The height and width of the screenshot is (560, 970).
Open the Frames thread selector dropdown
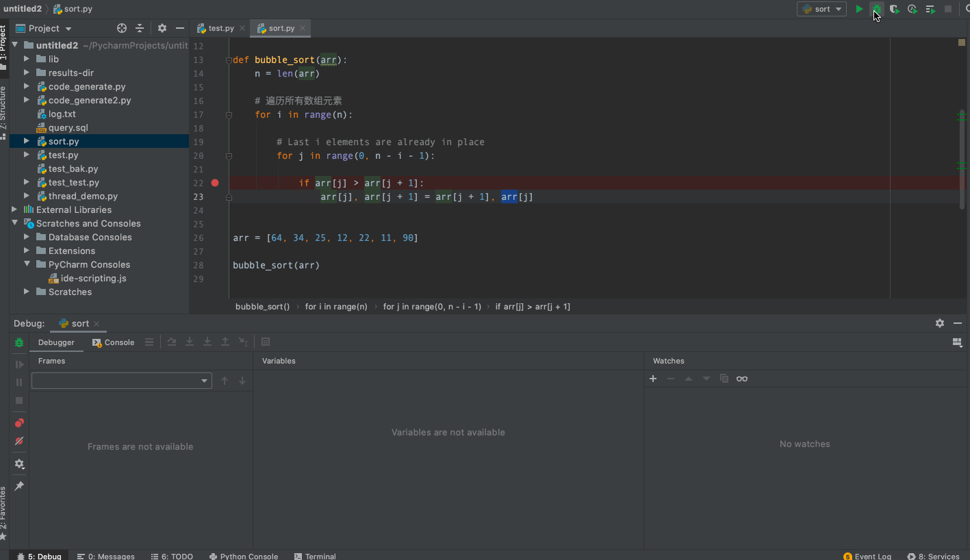[122, 381]
